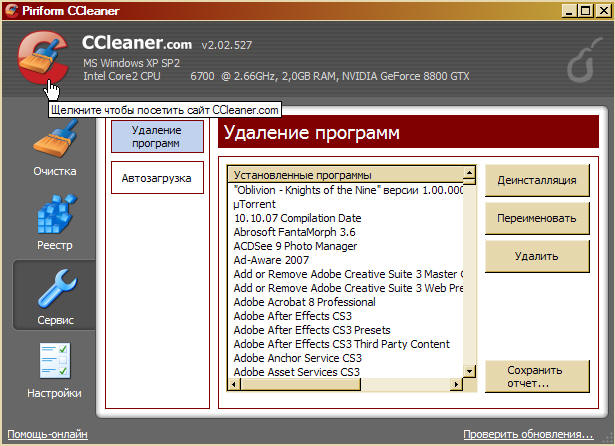Select 10.10.07 Compilation Date entry

[346, 218]
